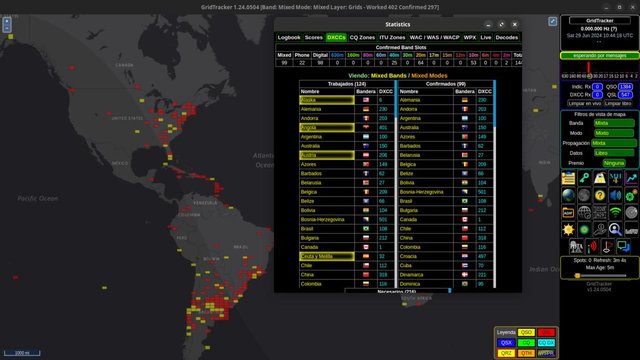This screenshot has height=360, width=640.
Task: Open the Modo filter dropdown
Action: click(614, 133)
